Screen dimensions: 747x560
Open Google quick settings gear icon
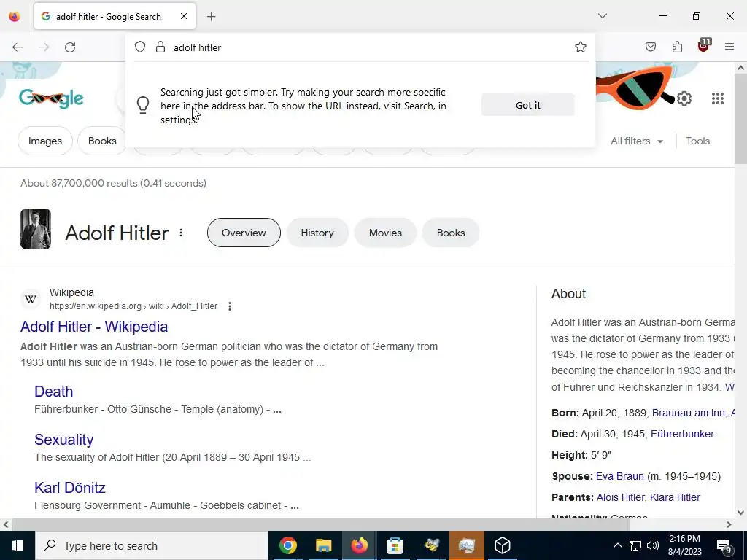(684, 98)
